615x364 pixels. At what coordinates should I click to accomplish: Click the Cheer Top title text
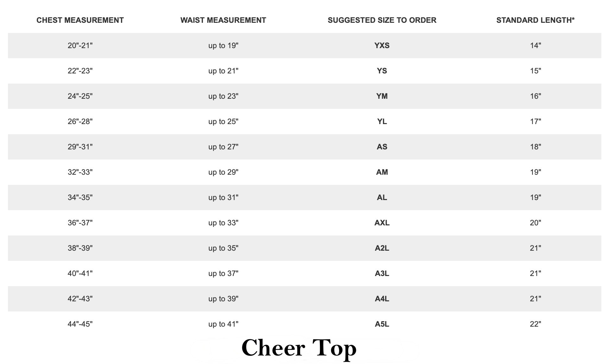tap(299, 348)
